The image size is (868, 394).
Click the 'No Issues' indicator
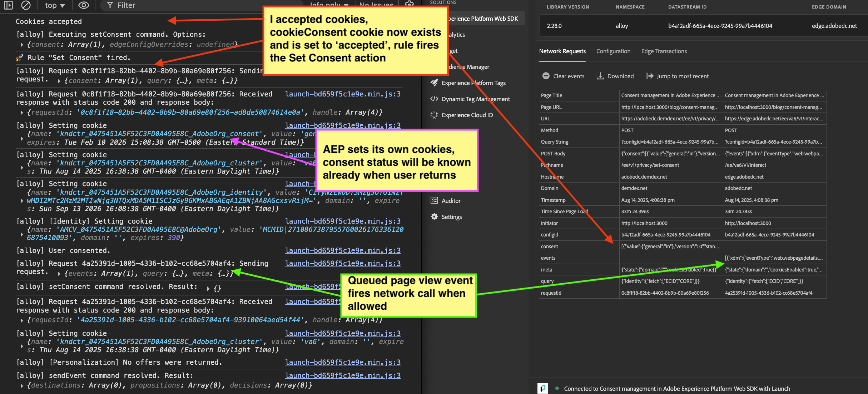tap(376, 5)
